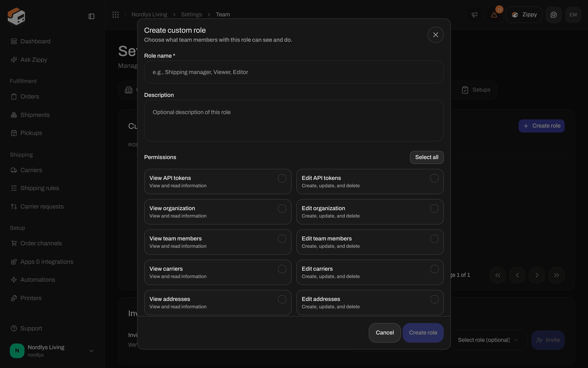The image size is (588, 368).
Task: Submit the dialog's Create role button
Action: tap(423, 333)
